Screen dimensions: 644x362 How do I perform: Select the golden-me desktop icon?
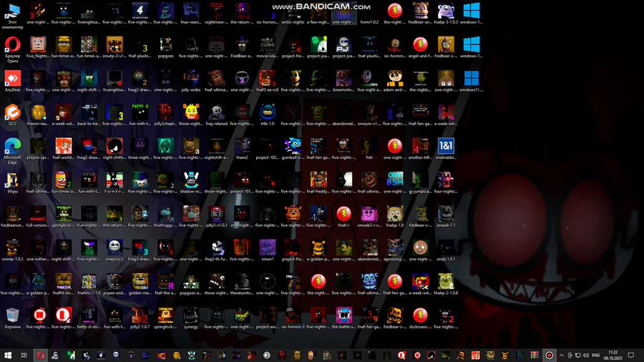(x=140, y=283)
